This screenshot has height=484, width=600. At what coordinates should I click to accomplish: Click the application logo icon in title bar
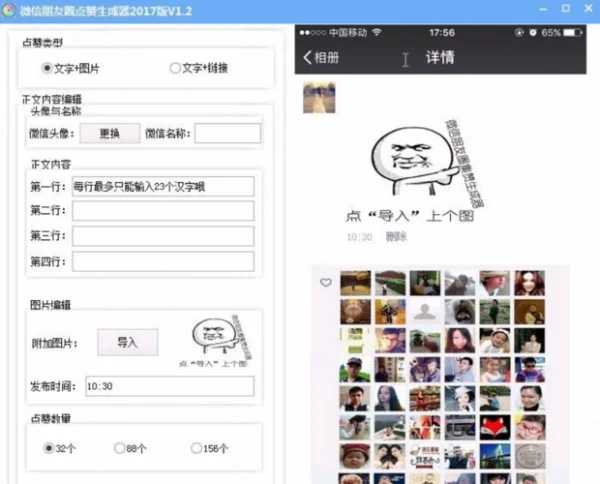pos(9,10)
